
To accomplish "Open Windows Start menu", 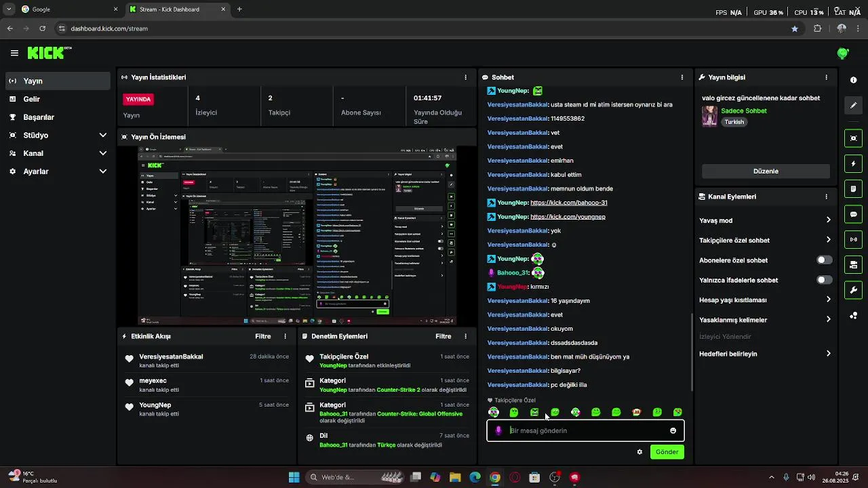I will coord(294,477).
